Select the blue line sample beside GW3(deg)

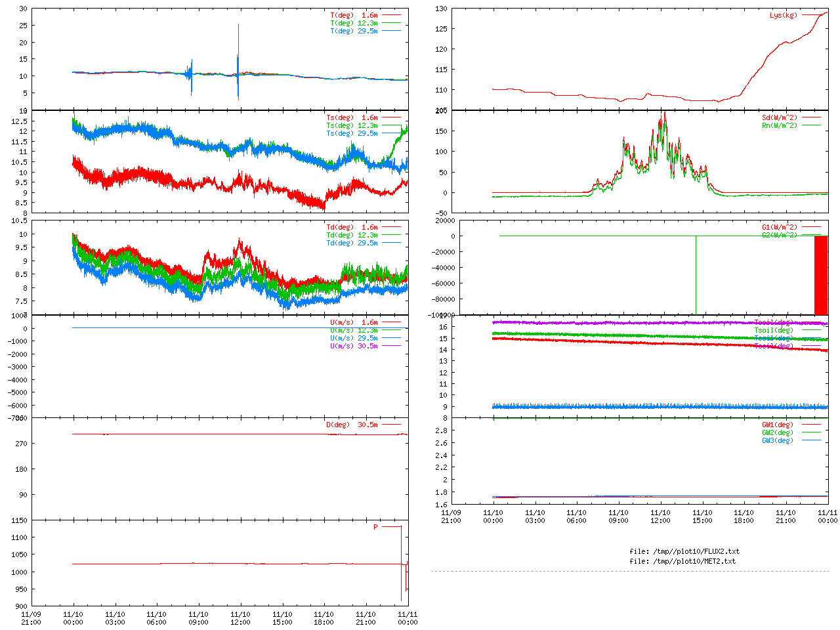coord(811,440)
